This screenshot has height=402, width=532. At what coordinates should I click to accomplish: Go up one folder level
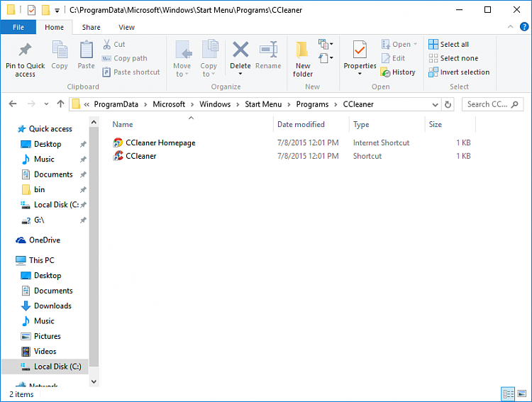(x=60, y=104)
